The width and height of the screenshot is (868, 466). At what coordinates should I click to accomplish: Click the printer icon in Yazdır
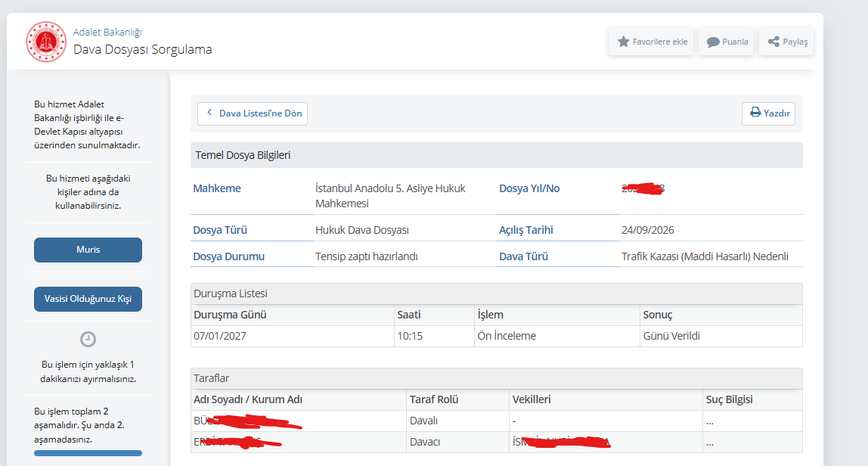[x=755, y=113]
